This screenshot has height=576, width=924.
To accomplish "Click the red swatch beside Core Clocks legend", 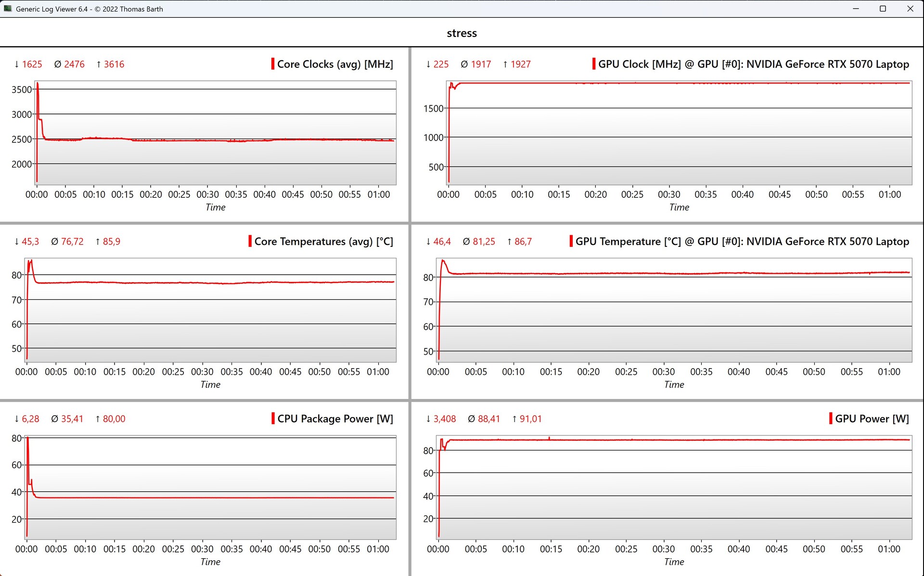I will pyautogui.click(x=273, y=64).
